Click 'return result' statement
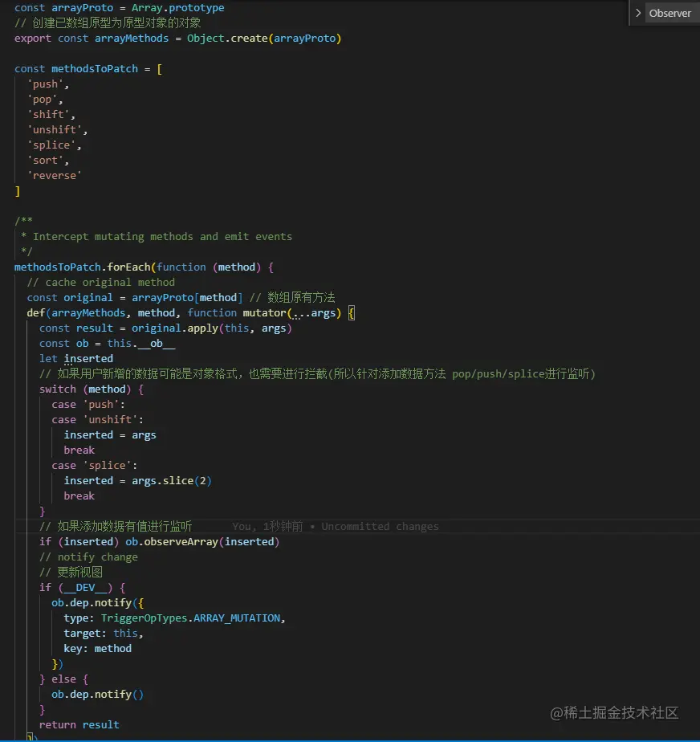This screenshot has width=700, height=742. point(79,725)
